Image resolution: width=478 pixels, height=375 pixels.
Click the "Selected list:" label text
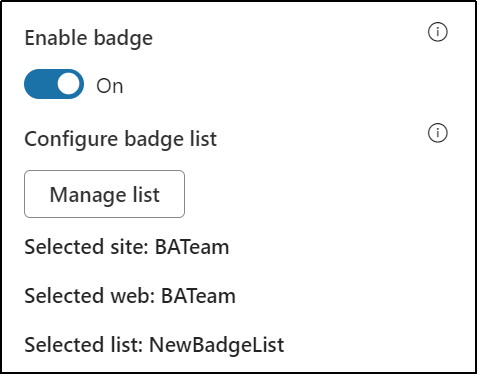coord(84,345)
